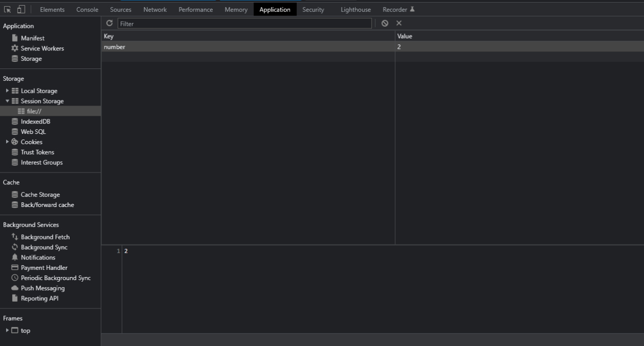
Task: Expand the Local Storage tree
Action: pos(7,91)
